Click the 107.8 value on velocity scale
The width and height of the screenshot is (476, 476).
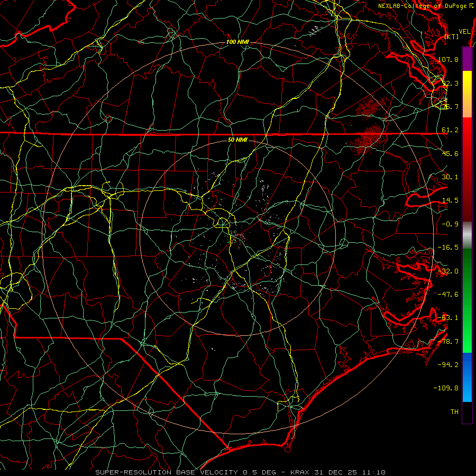click(448, 59)
